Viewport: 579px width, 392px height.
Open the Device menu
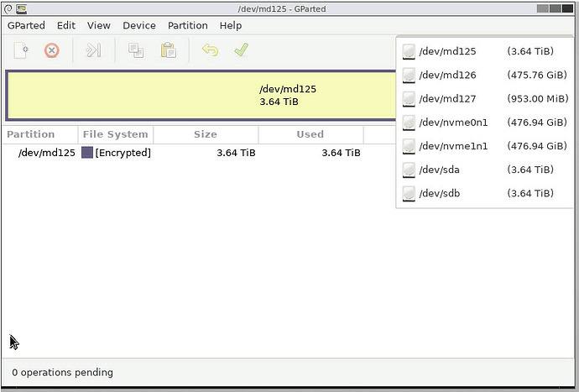pos(139,25)
